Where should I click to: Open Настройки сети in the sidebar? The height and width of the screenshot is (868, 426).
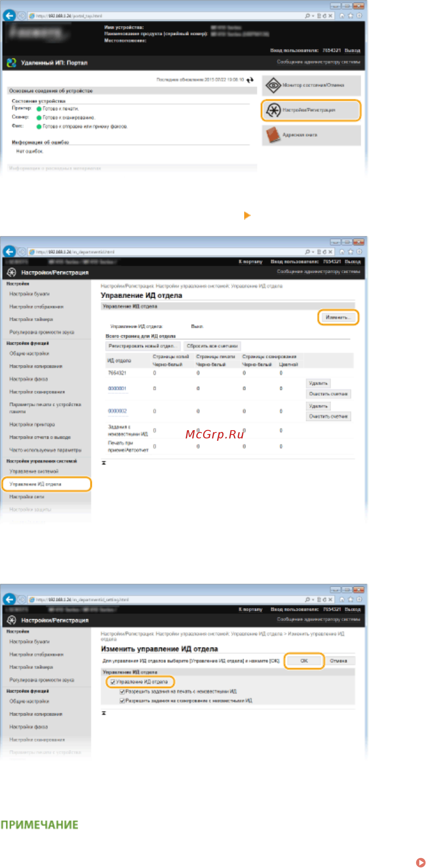tap(27, 497)
